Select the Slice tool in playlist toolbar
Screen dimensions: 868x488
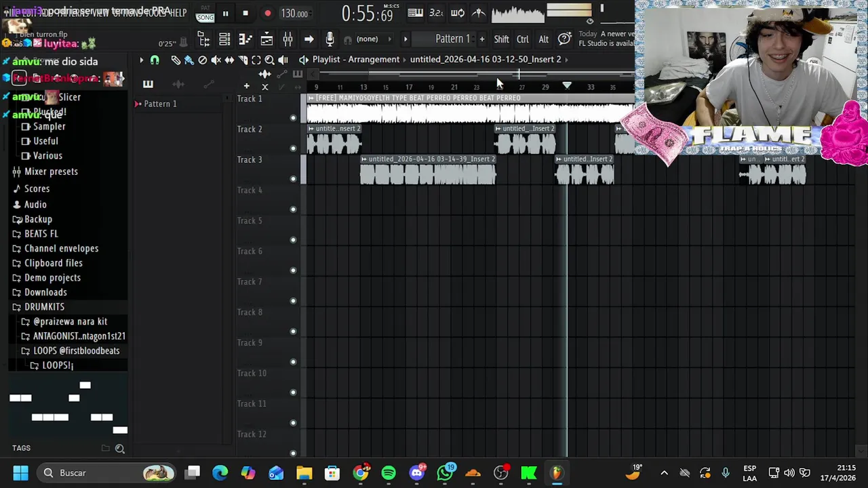[x=243, y=60]
